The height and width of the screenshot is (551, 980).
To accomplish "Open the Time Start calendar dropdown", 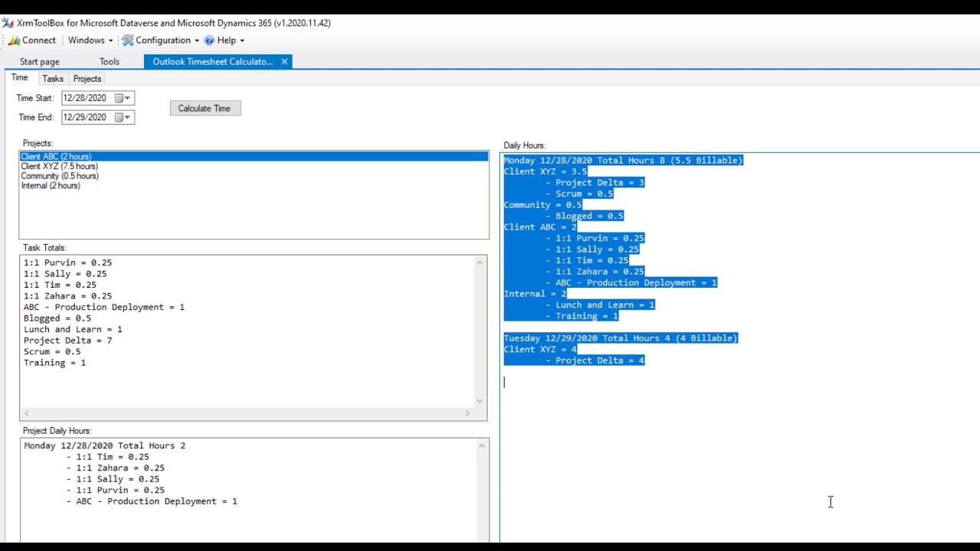I will pyautogui.click(x=123, y=98).
